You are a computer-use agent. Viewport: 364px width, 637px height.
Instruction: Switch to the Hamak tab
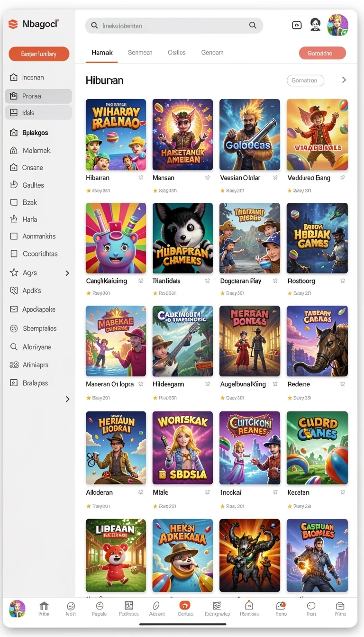102,53
